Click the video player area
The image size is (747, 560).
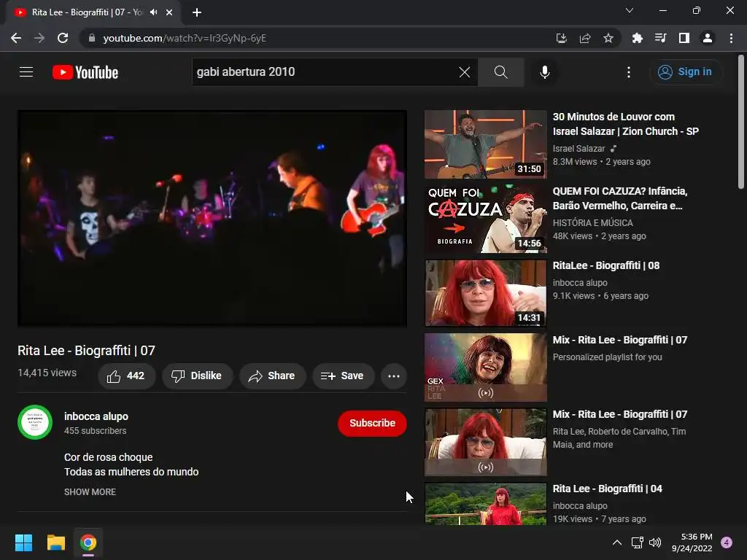[x=212, y=218]
